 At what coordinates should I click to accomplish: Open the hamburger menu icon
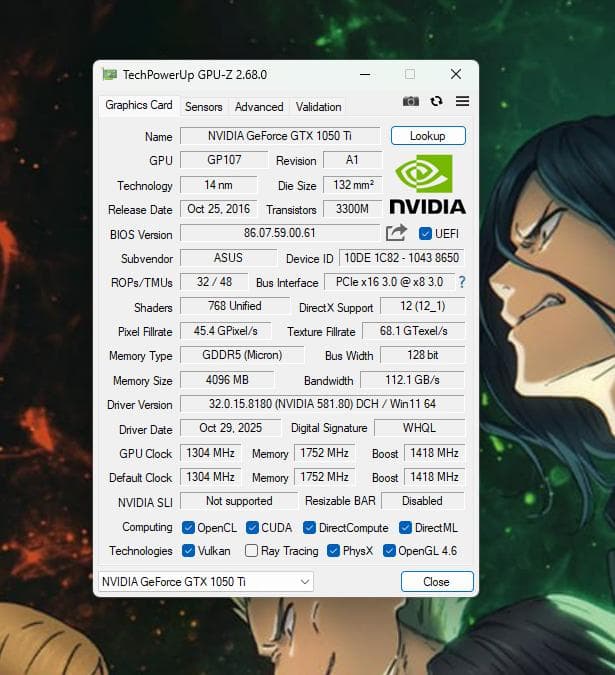(463, 101)
